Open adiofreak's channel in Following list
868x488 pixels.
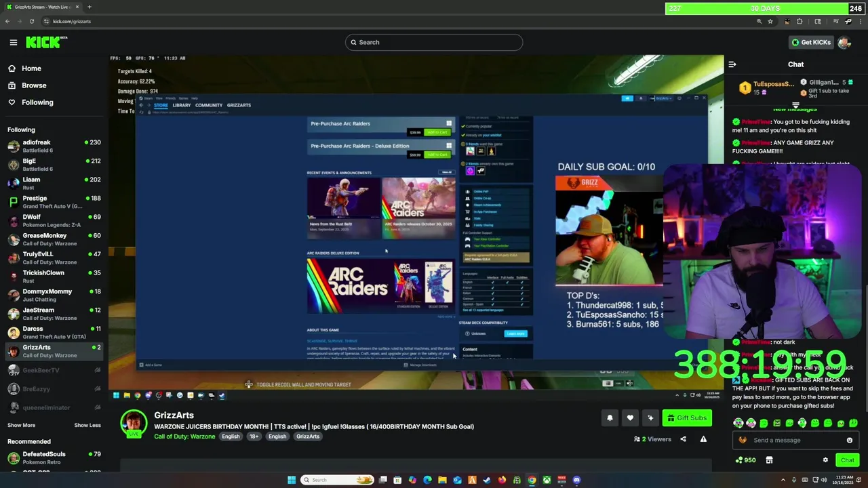(54, 146)
